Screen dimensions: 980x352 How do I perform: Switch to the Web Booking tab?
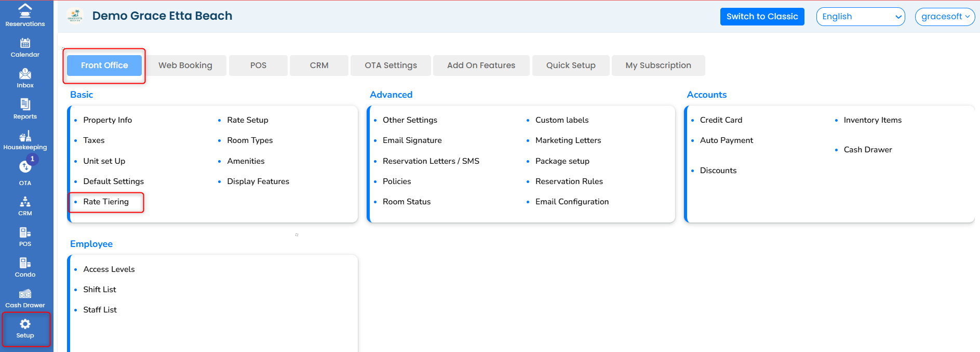[185, 66]
